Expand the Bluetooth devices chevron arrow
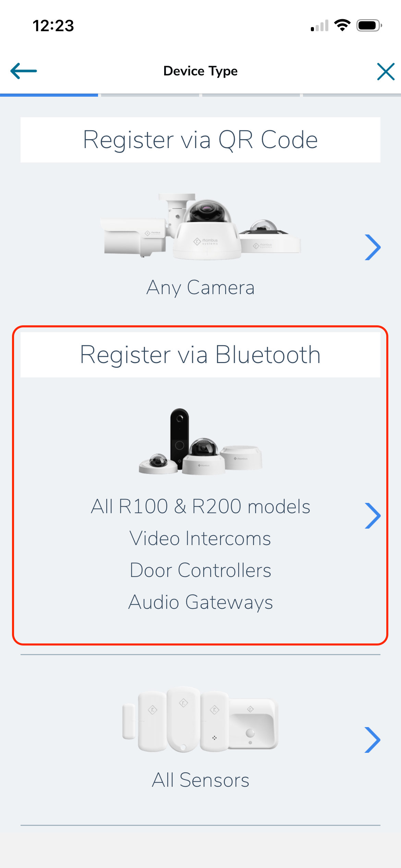The image size is (401, 868). pos(373,516)
